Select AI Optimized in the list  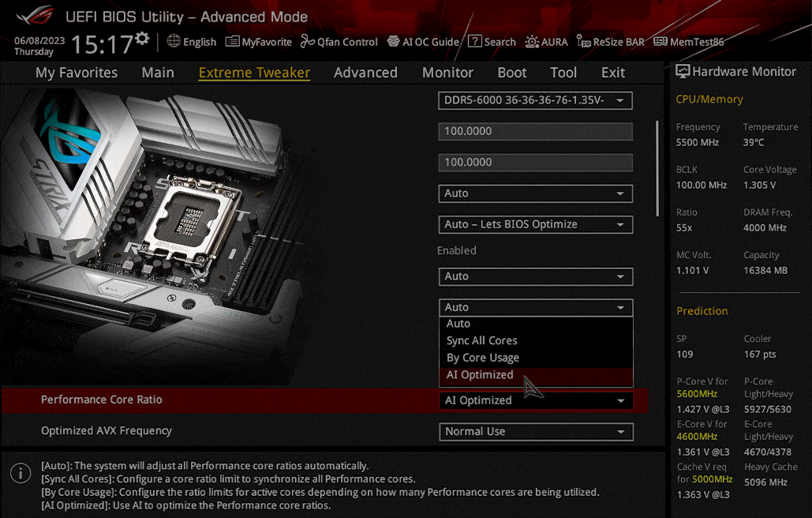click(536, 375)
